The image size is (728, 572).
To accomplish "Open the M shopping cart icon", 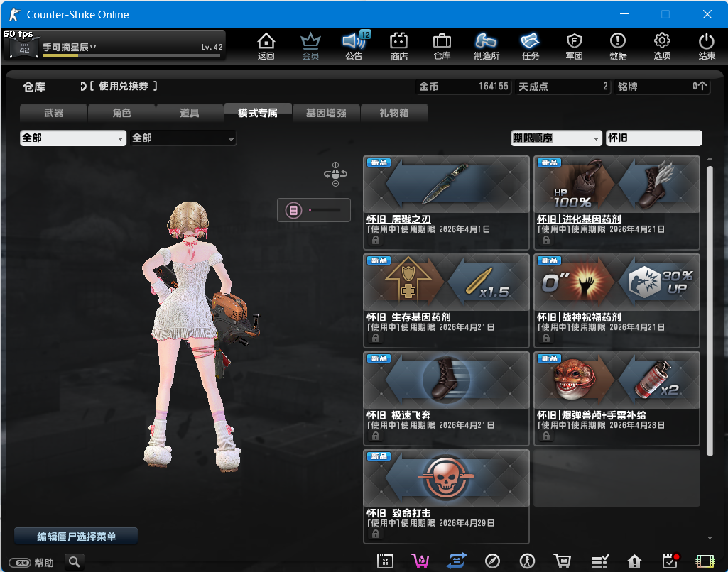I will (563, 561).
